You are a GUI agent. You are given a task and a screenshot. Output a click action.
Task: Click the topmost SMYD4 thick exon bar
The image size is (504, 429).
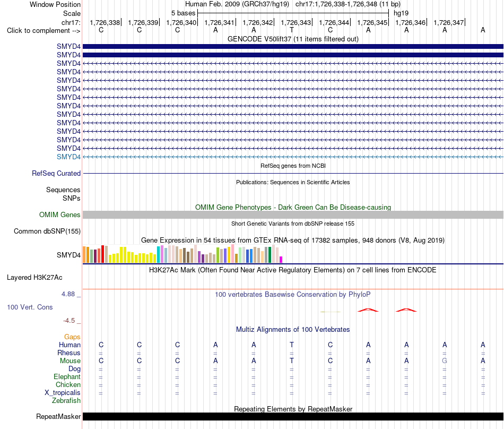(293, 47)
